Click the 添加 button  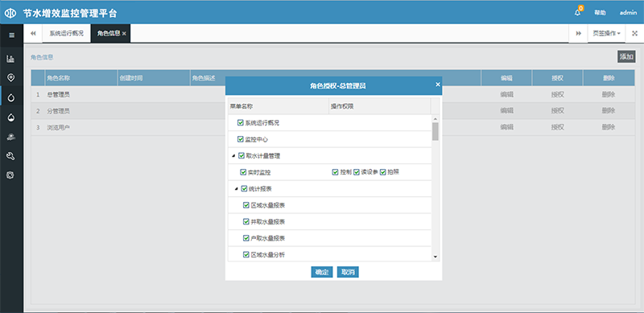pyautogui.click(x=626, y=56)
